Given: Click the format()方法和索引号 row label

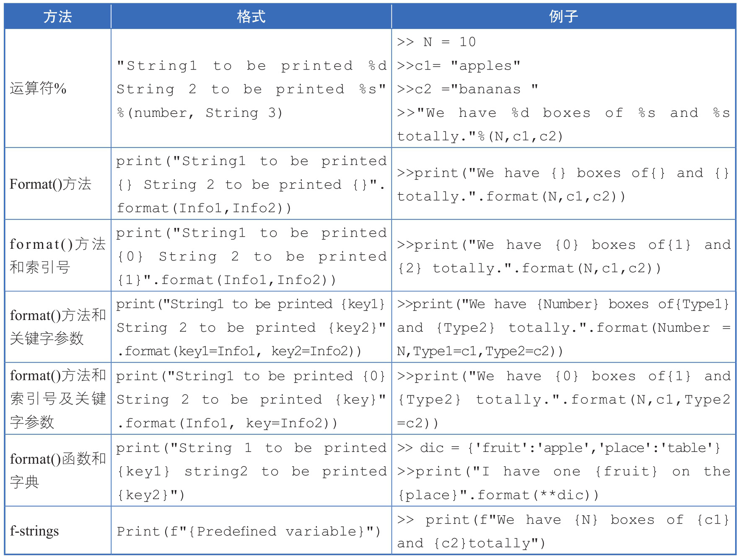Looking at the screenshot, I should (58, 255).
